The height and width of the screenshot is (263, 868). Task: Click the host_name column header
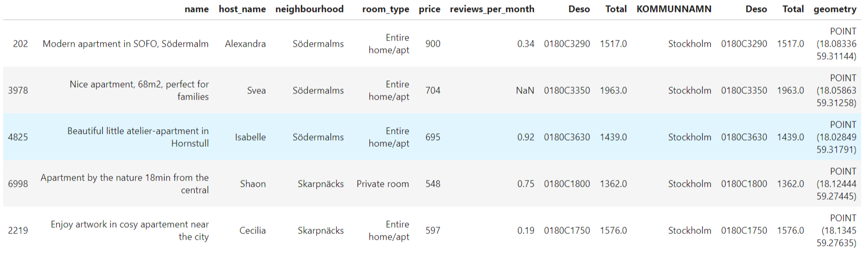click(x=242, y=9)
